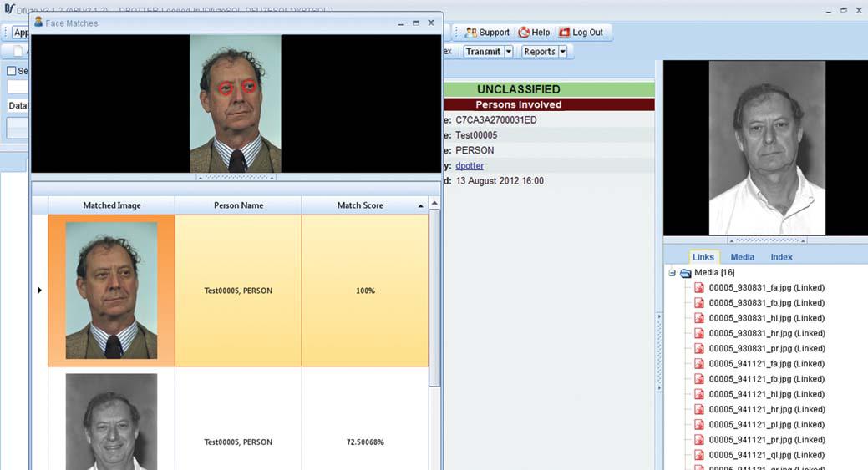Click icon of 00005_930831_fb.jpg
This screenshot has width=868, height=470.
pyautogui.click(x=699, y=303)
